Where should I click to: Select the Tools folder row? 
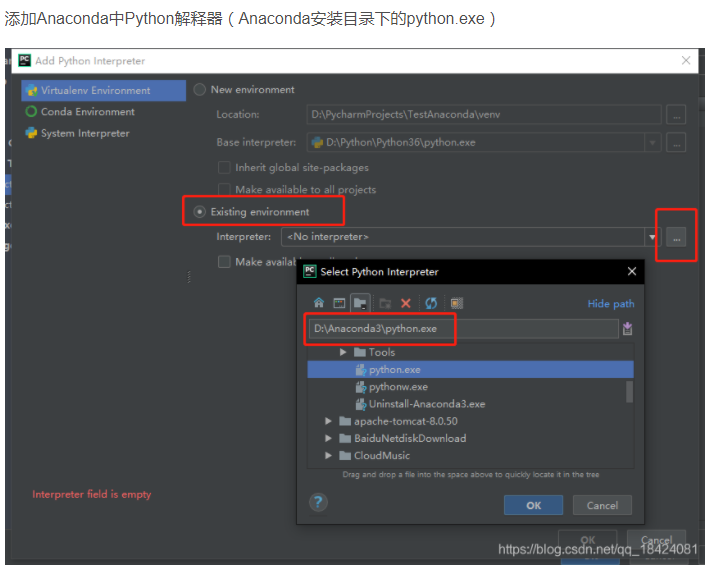470,352
